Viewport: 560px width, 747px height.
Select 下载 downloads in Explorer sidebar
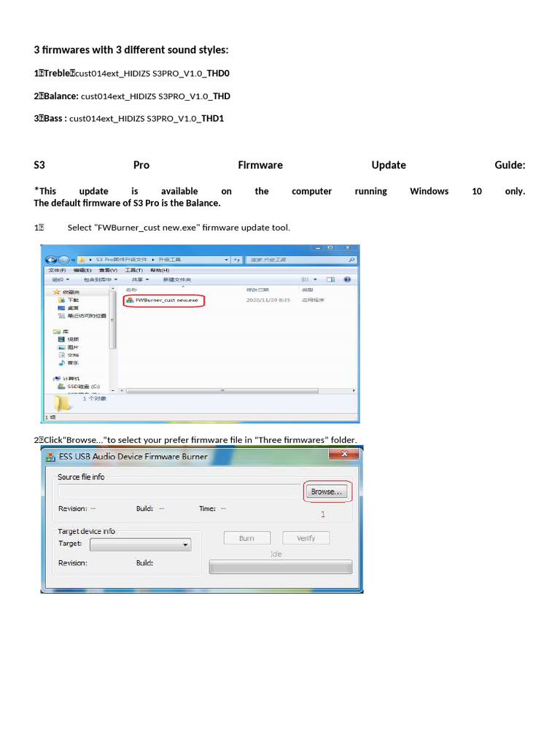pyautogui.click(x=69, y=300)
